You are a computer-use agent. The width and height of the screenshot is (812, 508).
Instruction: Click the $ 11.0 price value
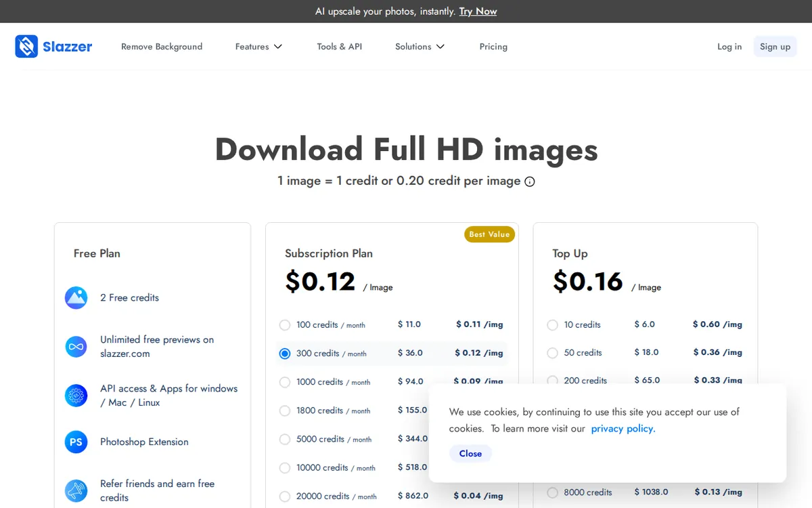coord(409,324)
